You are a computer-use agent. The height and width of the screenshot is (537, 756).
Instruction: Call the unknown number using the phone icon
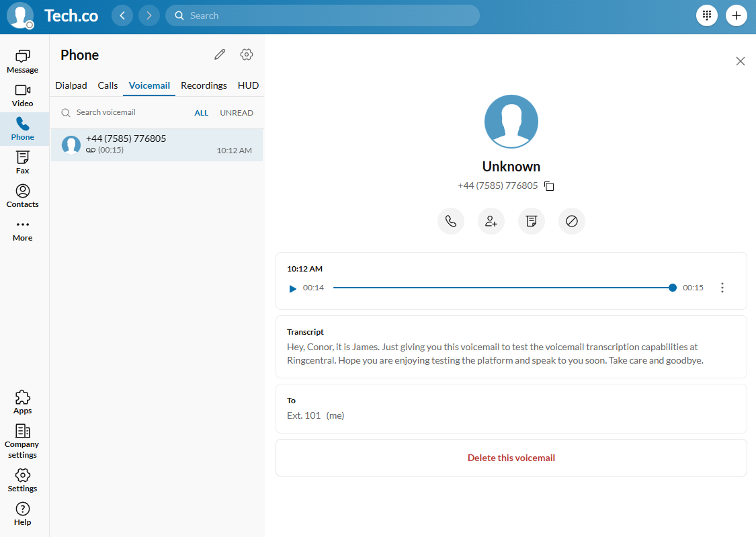tap(451, 220)
